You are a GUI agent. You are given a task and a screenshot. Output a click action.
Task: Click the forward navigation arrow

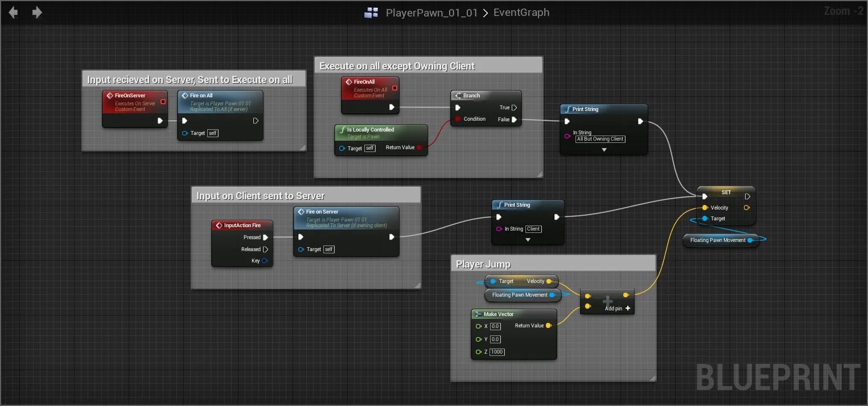37,12
